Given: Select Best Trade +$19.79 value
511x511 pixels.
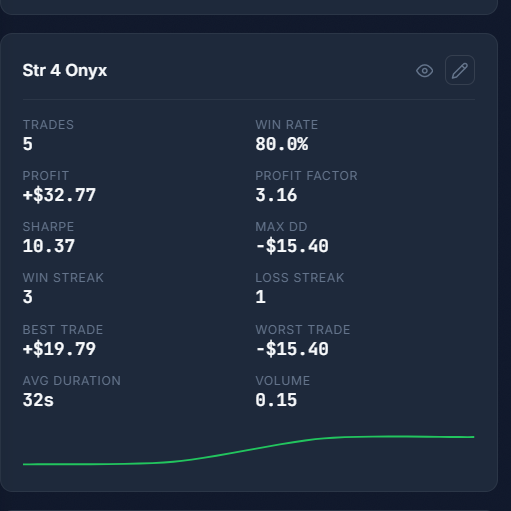Looking at the screenshot, I should click(59, 349).
